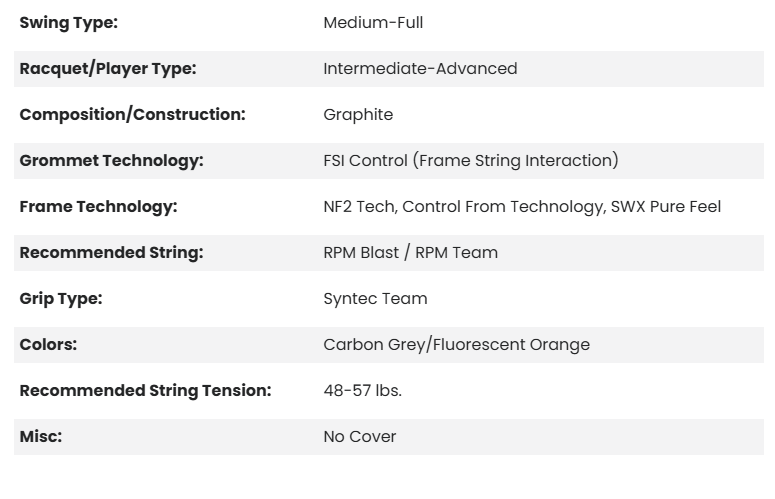Select the Medium-Full swing value

[x=373, y=23]
